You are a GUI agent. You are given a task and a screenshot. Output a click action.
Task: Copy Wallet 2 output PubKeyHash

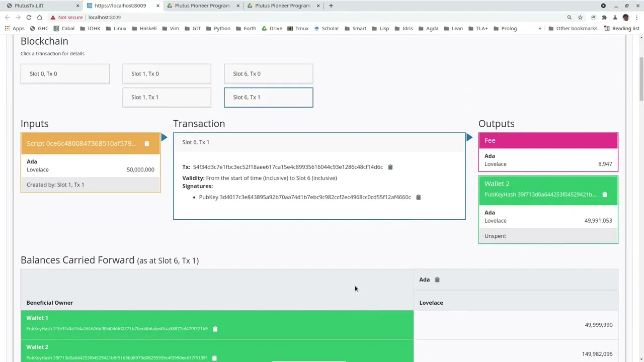[604, 195]
